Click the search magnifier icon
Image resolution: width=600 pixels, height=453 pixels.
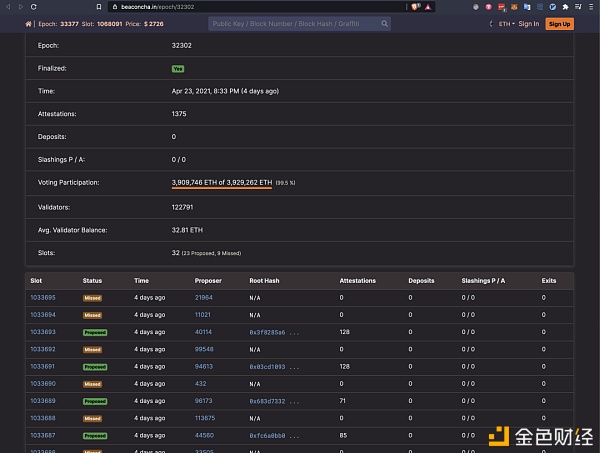pyautogui.click(x=384, y=24)
